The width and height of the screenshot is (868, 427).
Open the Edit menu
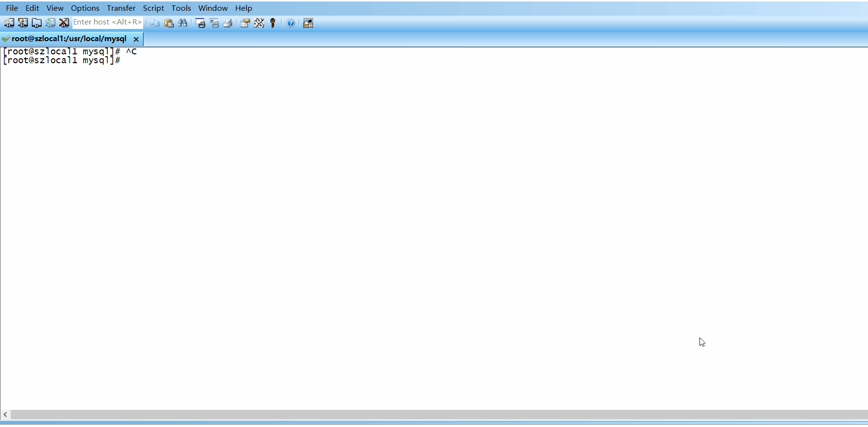point(32,8)
